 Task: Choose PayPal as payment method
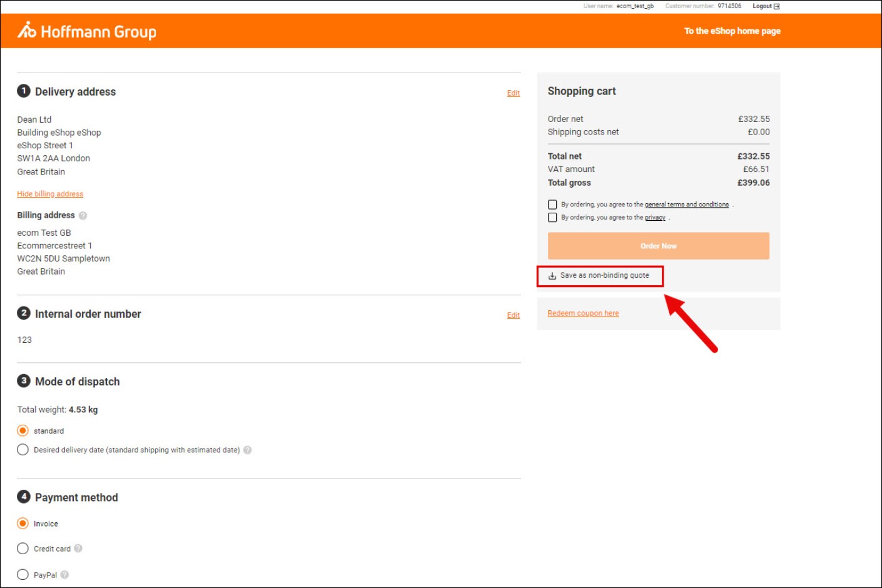pos(23,575)
